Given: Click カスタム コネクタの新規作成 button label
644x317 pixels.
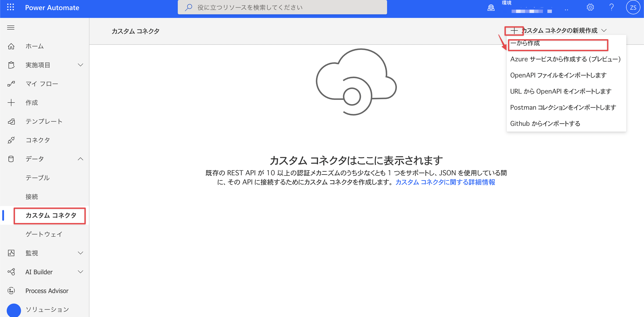Looking at the screenshot, I should click(559, 30).
